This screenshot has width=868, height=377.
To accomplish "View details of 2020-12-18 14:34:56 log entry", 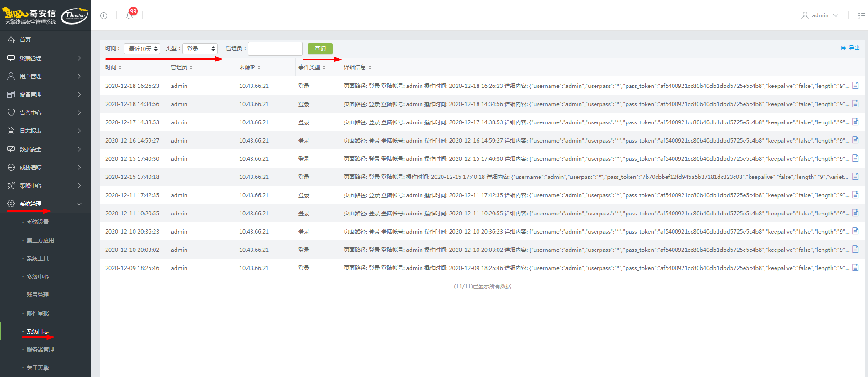I will coord(855,103).
